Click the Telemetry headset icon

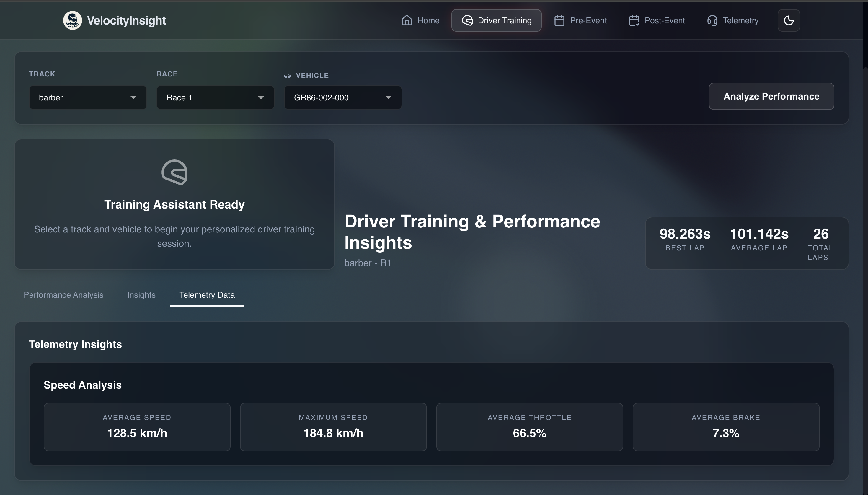(x=712, y=20)
